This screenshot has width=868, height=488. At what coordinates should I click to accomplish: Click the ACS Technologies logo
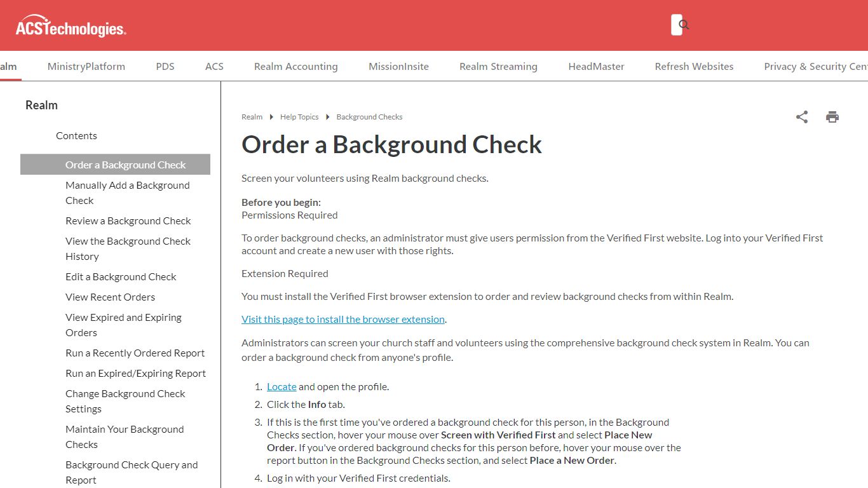pos(71,25)
